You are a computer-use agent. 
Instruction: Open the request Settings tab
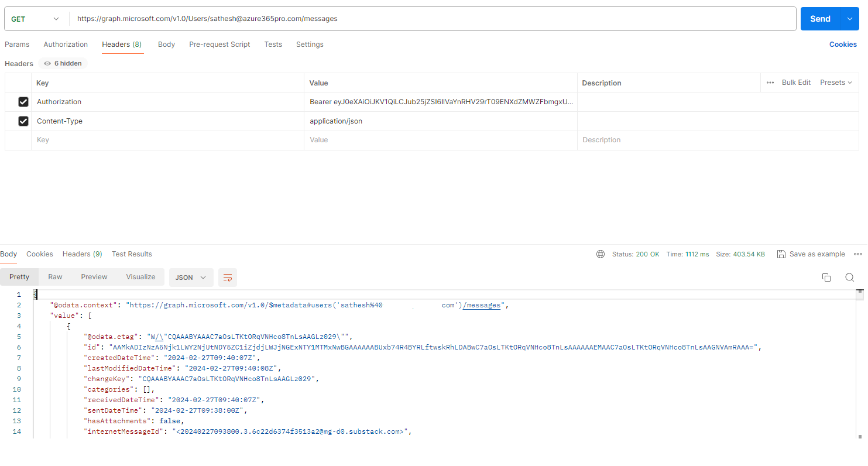pos(310,44)
